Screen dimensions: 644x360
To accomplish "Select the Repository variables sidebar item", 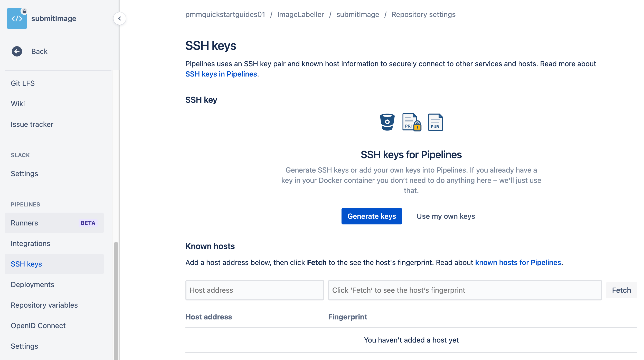I will tap(44, 305).
